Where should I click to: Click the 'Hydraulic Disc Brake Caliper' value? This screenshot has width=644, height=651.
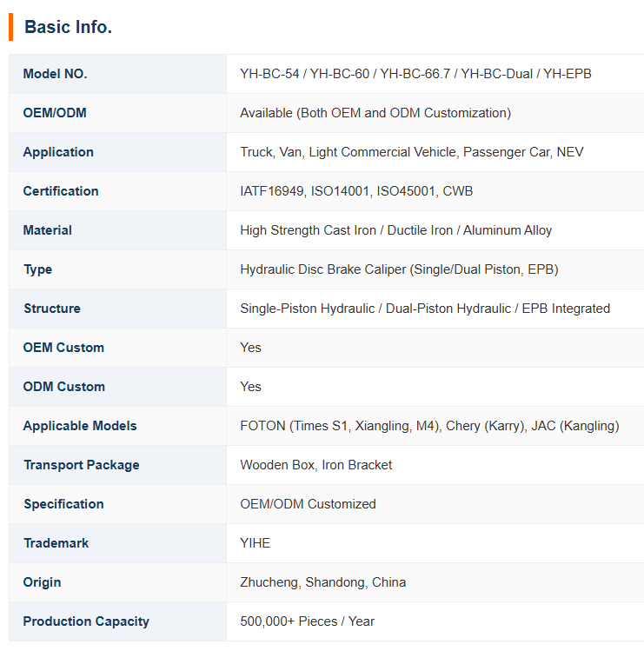pos(399,269)
